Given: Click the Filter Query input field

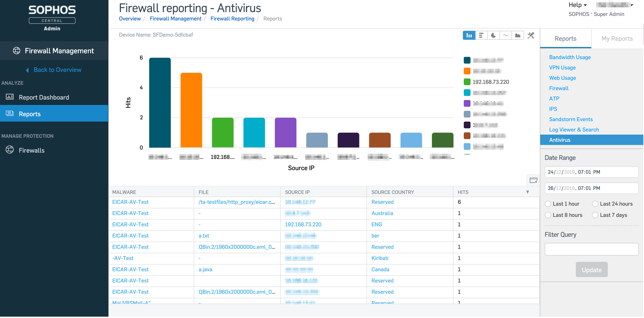Looking at the screenshot, I should point(591,249).
